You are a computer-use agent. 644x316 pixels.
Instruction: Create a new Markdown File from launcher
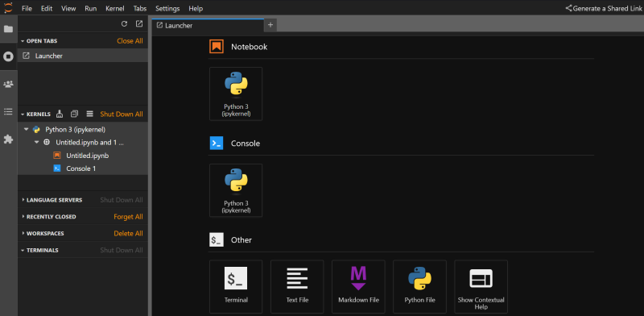(358, 287)
